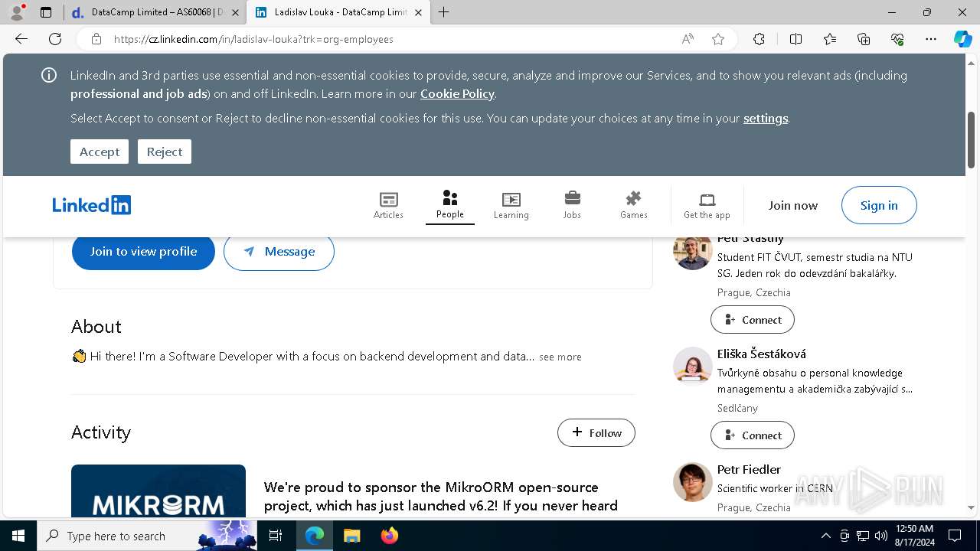Screen dimensions: 980x551
Task: Click the LinkedIn logo
Action: tap(92, 205)
